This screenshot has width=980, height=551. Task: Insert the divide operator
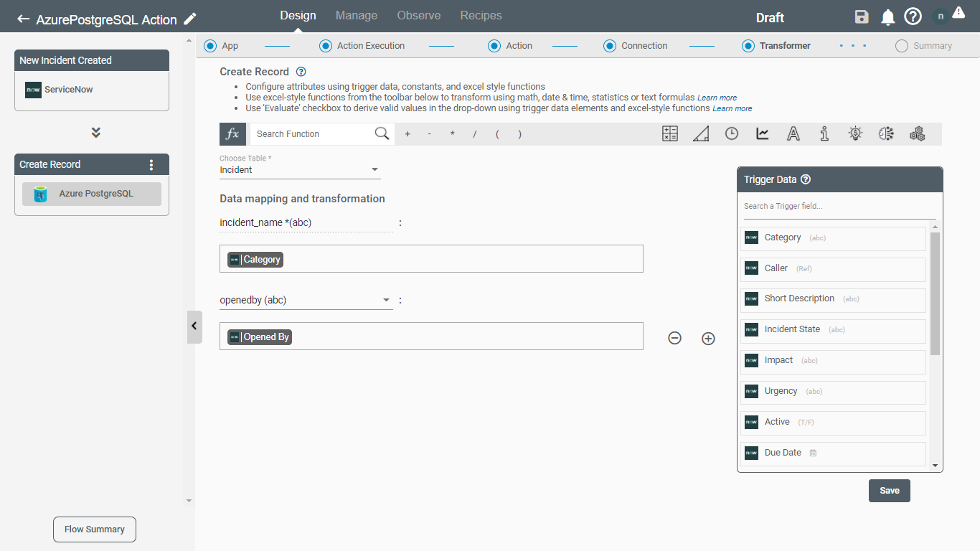pos(474,134)
